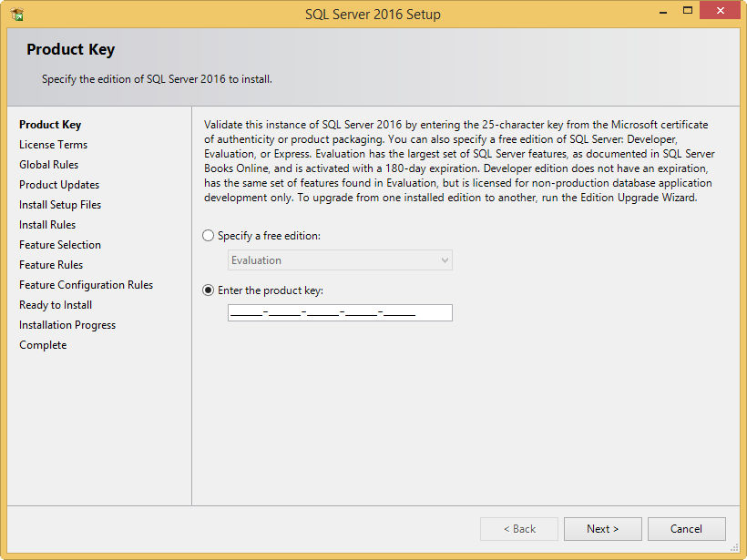747x560 pixels.
Task: Click the Product Key page heading
Action: pos(70,49)
